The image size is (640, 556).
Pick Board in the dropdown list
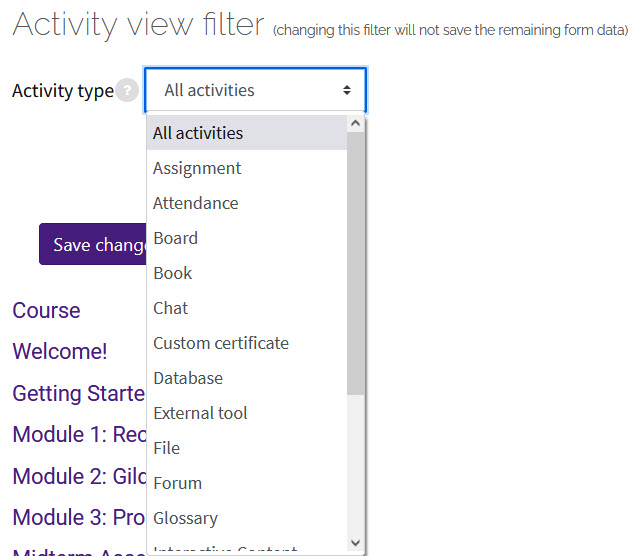[247, 238]
